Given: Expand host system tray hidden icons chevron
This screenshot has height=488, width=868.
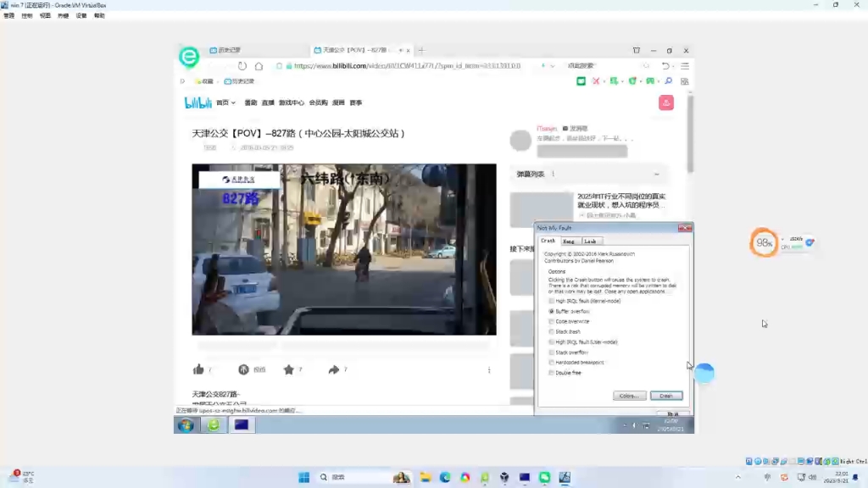Looking at the screenshot, I should [738, 477].
